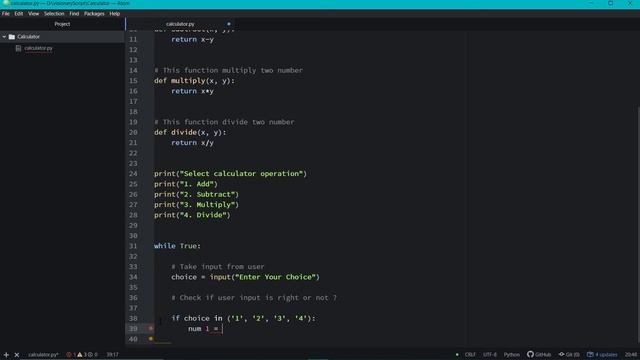Open the Edit menu
This screenshot has height=360, width=640.
coord(19,13)
